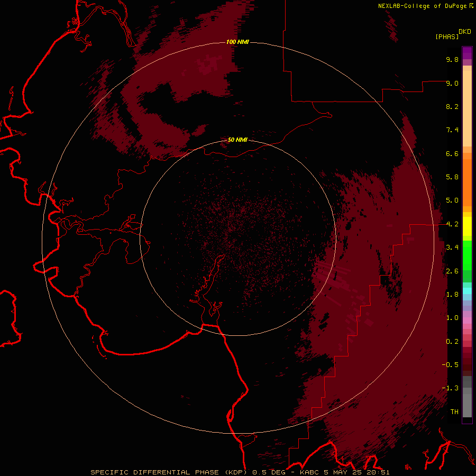Click the 8.2 scale value
Image resolution: width=476 pixels, height=476 pixels.
click(x=452, y=106)
